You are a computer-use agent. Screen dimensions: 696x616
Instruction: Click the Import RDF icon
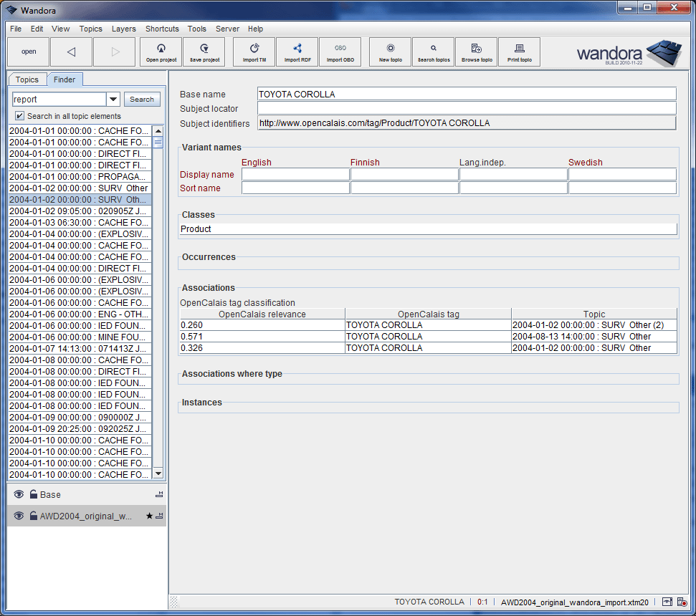tap(297, 51)
